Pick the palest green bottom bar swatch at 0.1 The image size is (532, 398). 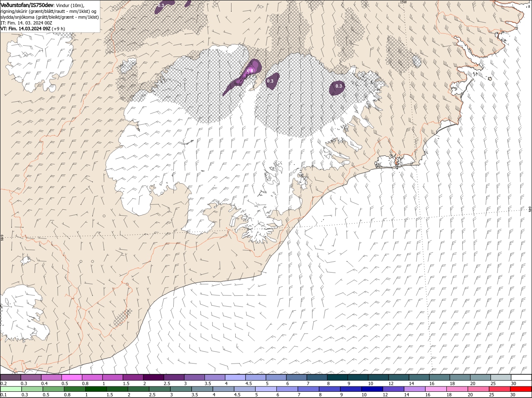click(11, 389)
